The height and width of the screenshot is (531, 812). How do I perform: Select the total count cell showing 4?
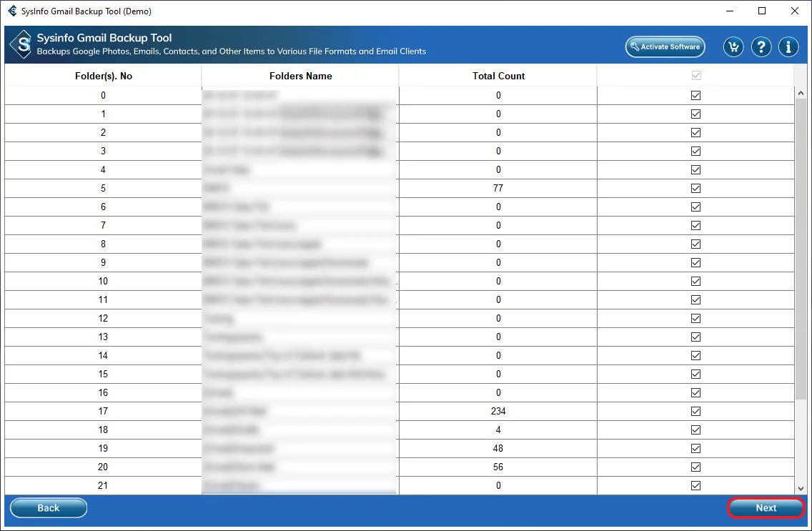point(498,430)
